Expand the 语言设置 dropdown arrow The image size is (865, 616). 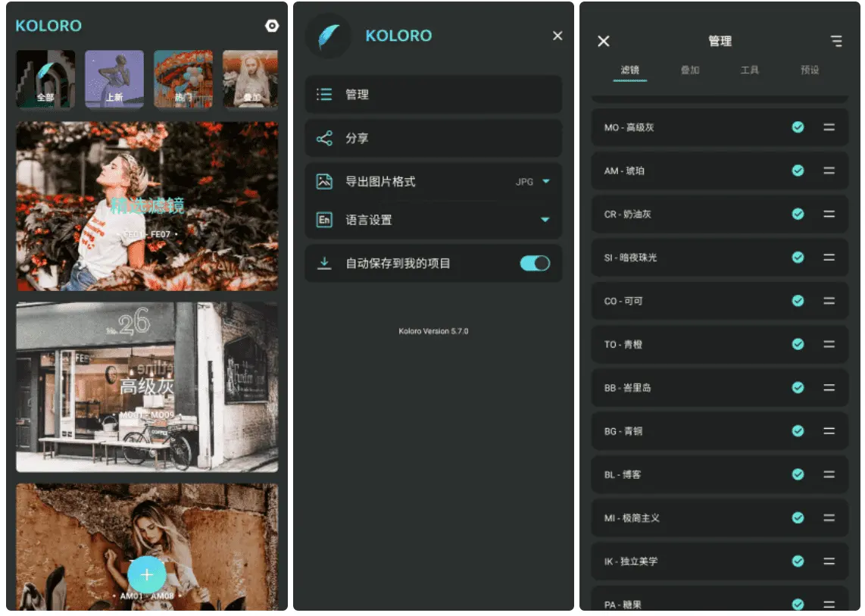[545, 220]
